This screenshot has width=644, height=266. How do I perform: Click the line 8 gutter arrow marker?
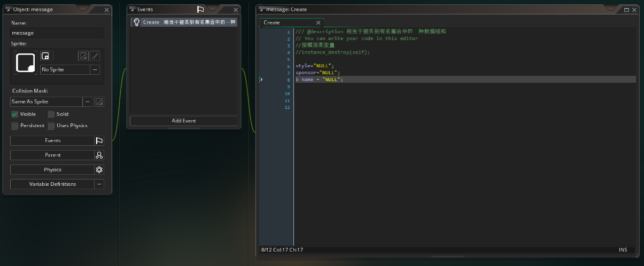point(261,79)
